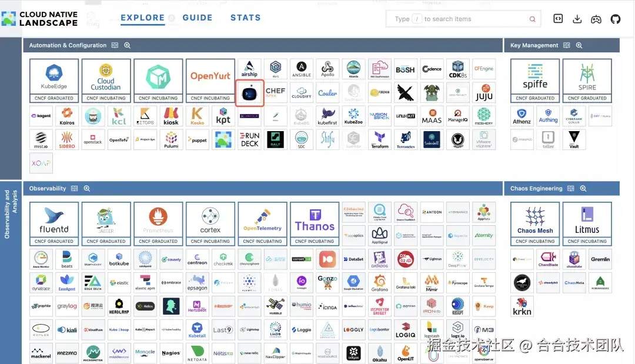Select the MAAS project icon
This screenshot has height=364, width=635.
tap(432, 116)
